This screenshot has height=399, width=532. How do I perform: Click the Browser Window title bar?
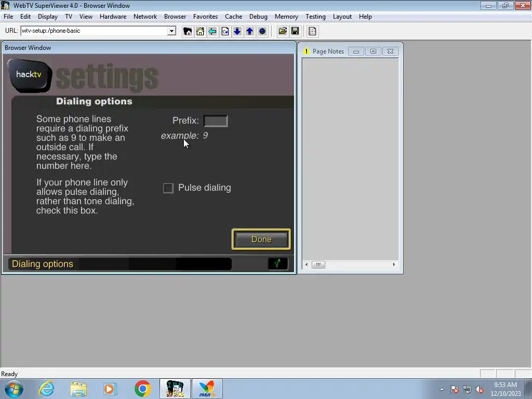pos(149,48)
